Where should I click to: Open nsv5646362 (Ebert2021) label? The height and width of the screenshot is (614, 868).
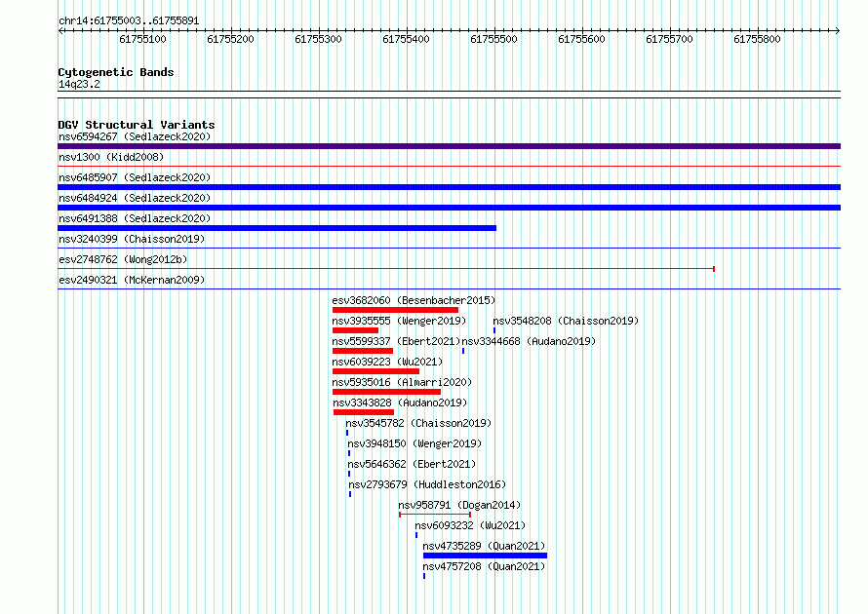click(x=412, y=464)
